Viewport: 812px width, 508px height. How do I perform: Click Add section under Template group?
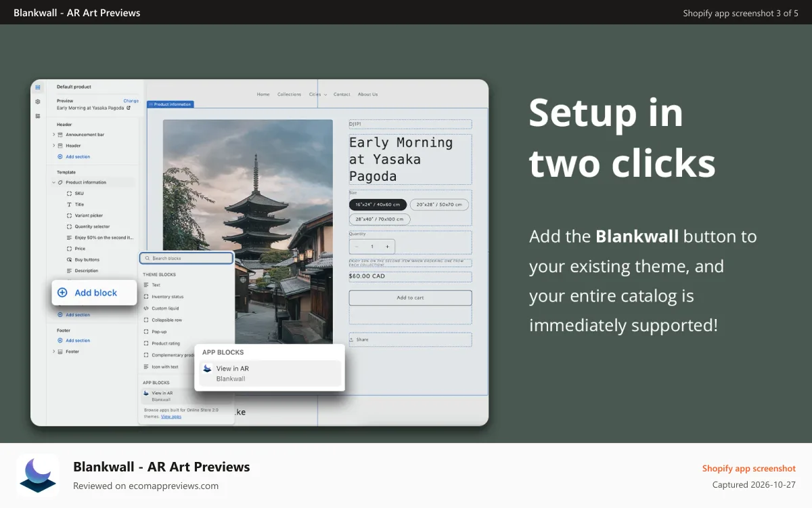(78, 315)
